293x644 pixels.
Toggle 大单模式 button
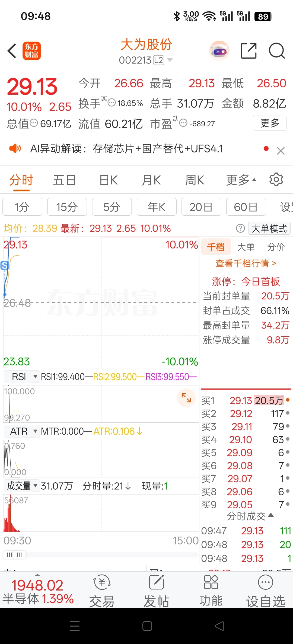[269, 228]
